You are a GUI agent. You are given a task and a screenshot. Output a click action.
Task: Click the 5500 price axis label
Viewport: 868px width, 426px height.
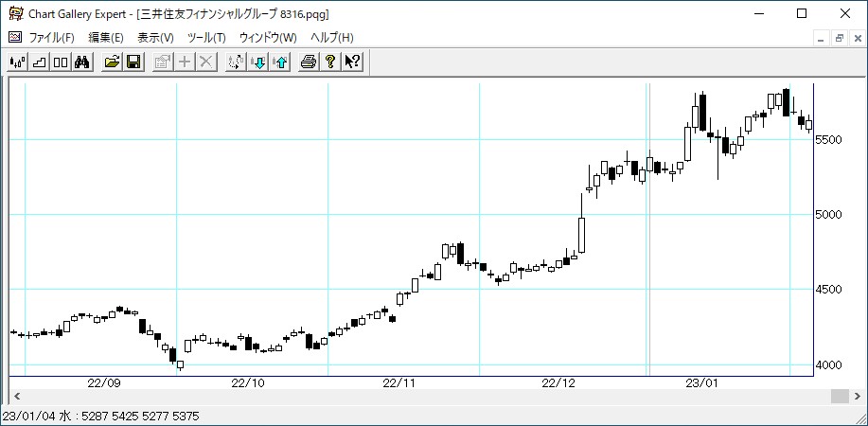click(828, 139)
